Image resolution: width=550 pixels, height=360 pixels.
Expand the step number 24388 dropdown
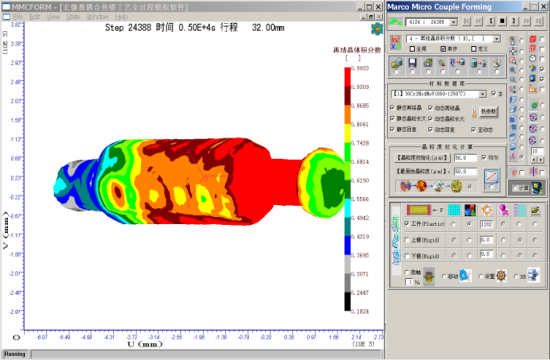(x=454, y=22)
